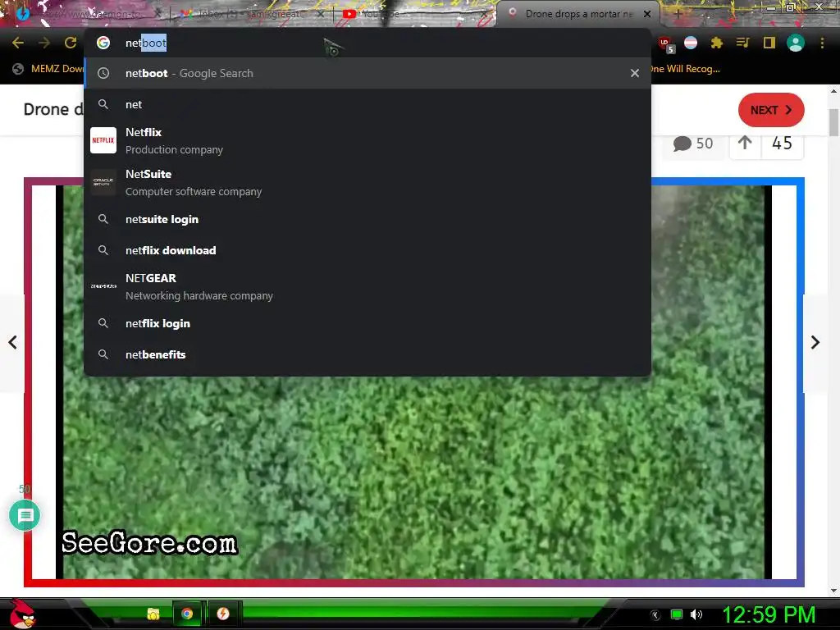Open a new browser tab
Viewport: 840px width, 630px height.
[x=678, y=15]
